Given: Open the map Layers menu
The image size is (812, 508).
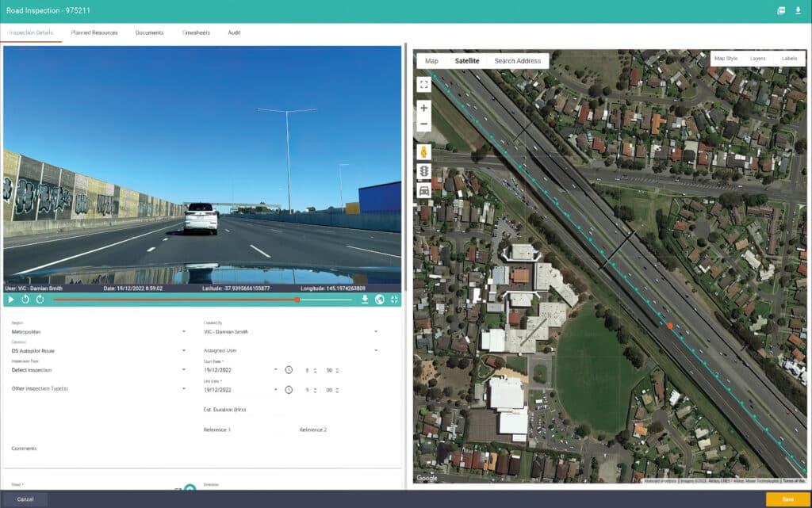Looking at the screenshot, I should click(x=757, y=59).
